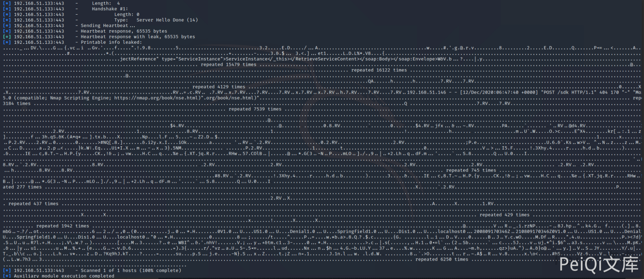Click the [*] marker beside Handshake #1
This screenshot has width=644, height=279.
coord(7,9)
